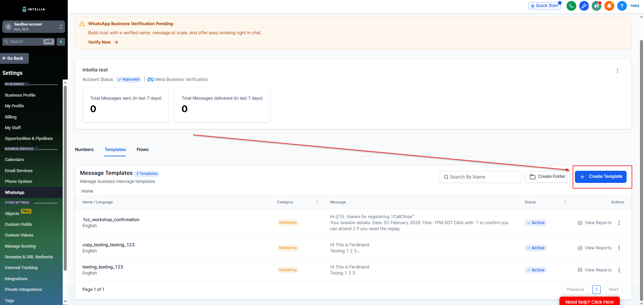Click the Create Template button
The height and width of the screenshot is (305, 644).
pos(600,176)
